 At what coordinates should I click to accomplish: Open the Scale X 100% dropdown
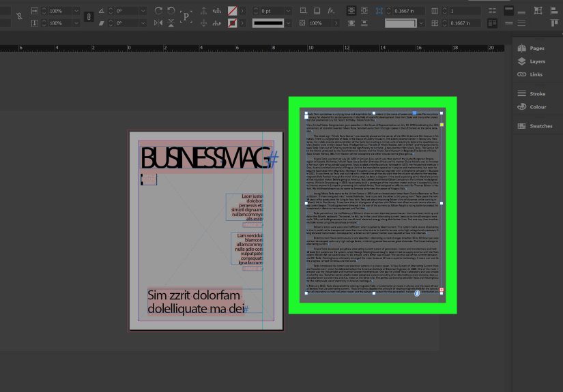pyautogui.click(x=76, y=11)
